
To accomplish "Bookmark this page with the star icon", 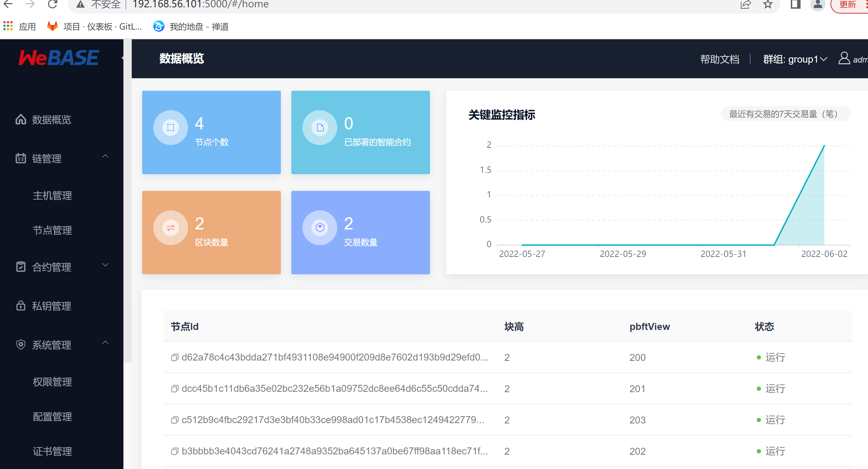I will point(768,5).
